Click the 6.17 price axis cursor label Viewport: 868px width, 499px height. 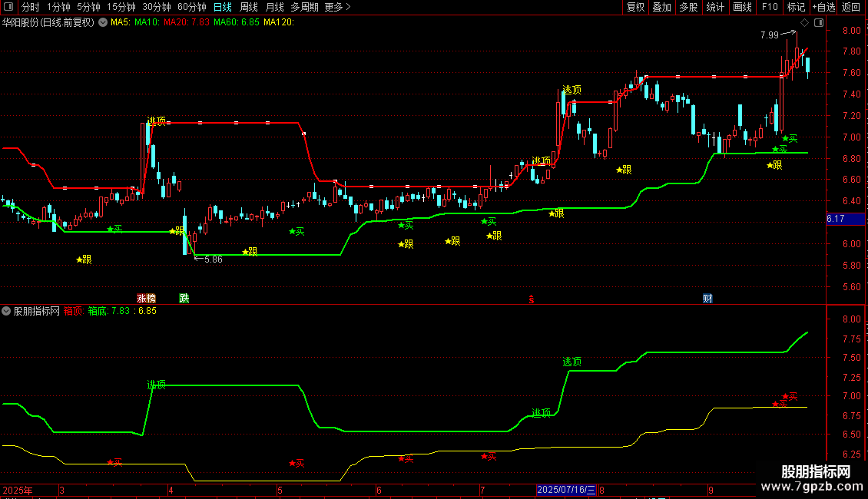click(845, 219)
